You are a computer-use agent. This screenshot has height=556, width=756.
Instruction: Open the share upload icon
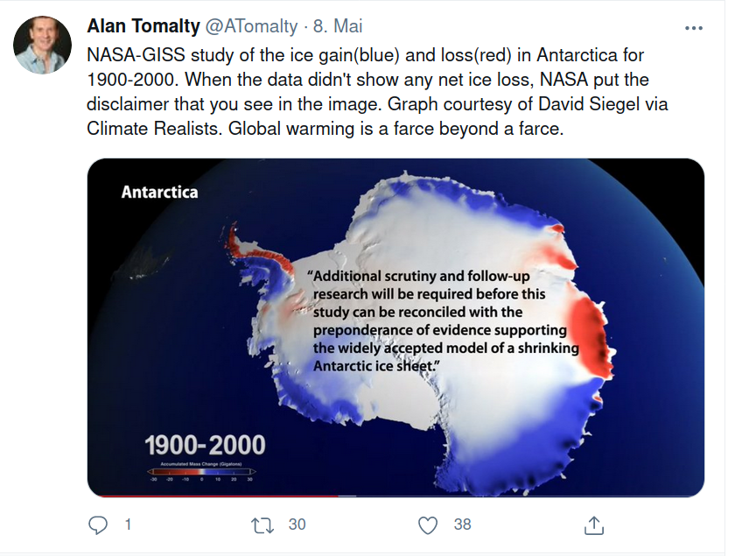(593, 525)
